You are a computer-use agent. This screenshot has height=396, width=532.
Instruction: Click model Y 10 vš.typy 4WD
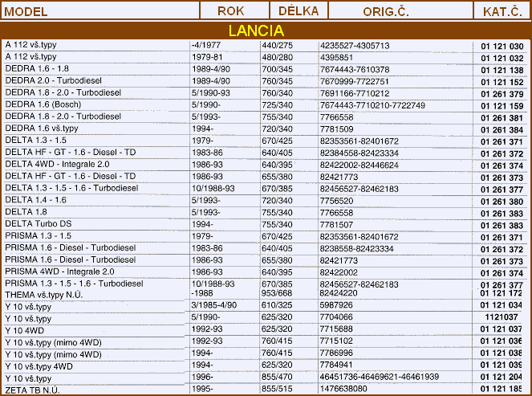[39, 366]
